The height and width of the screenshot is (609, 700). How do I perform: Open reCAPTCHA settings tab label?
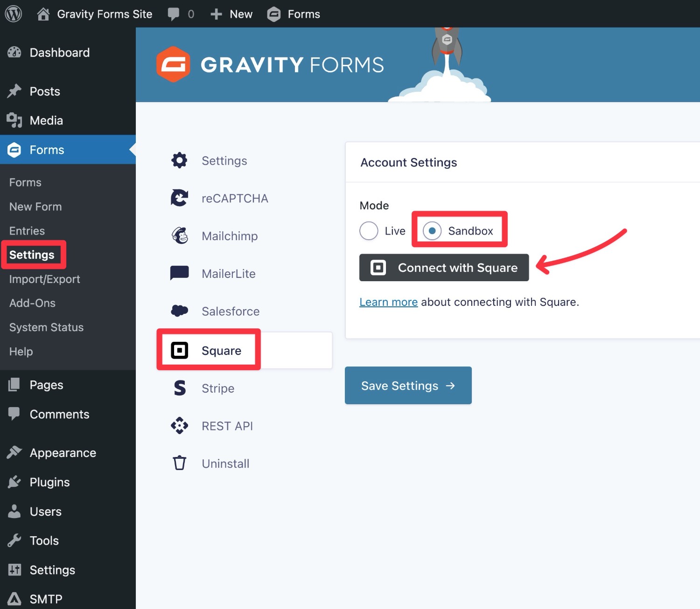click(x=235, y=198)
